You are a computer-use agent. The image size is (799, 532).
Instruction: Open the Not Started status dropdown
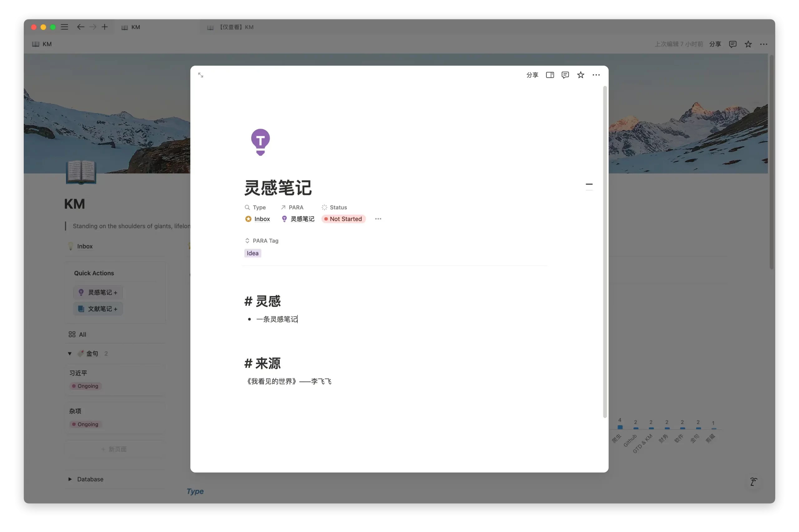pos(343,219)
